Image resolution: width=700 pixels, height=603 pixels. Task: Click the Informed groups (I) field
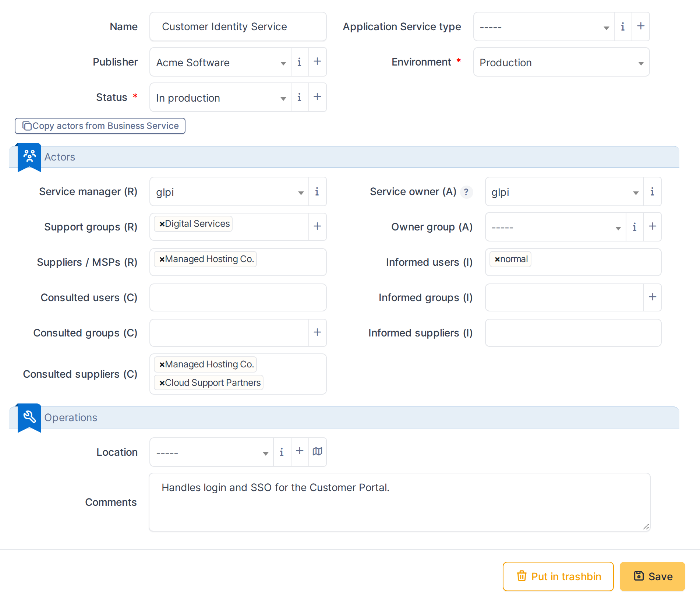[565, 297]
